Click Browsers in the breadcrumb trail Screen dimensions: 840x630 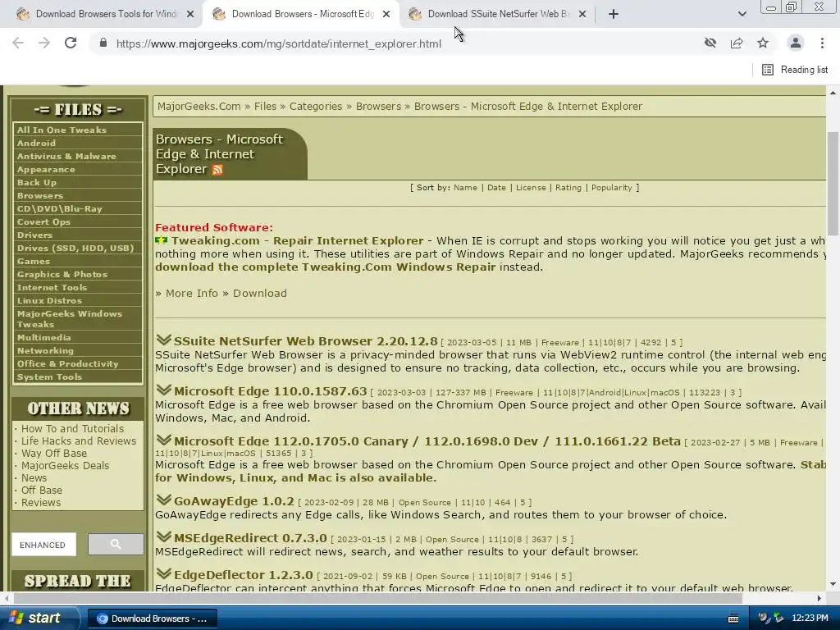pos(378,106)
